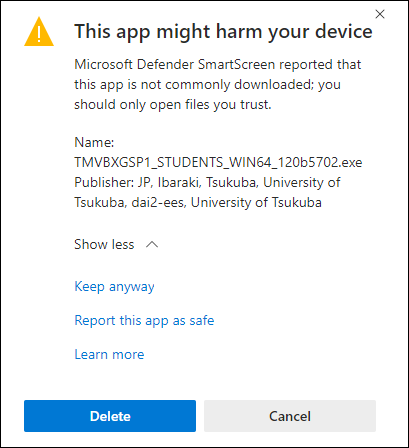409x448 pixels.
Task: Delete the downloaded app
Action: pos(110,416)
